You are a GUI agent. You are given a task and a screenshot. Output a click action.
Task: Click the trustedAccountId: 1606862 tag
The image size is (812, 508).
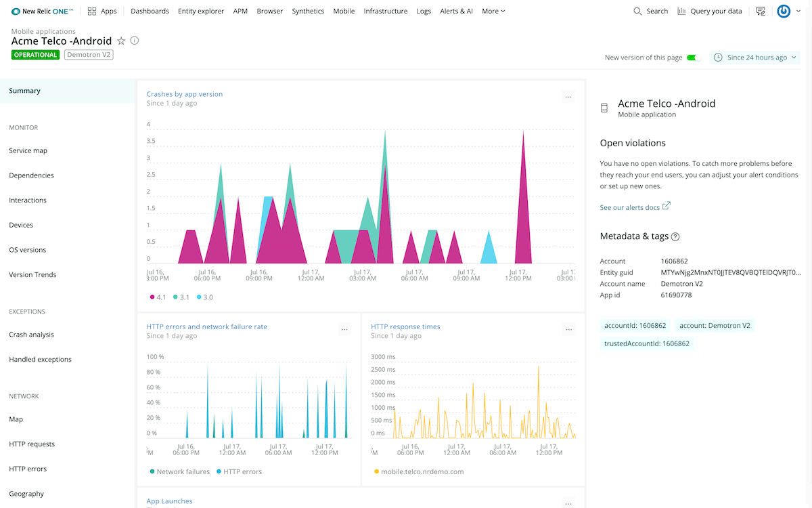click(x=647, y=343)
